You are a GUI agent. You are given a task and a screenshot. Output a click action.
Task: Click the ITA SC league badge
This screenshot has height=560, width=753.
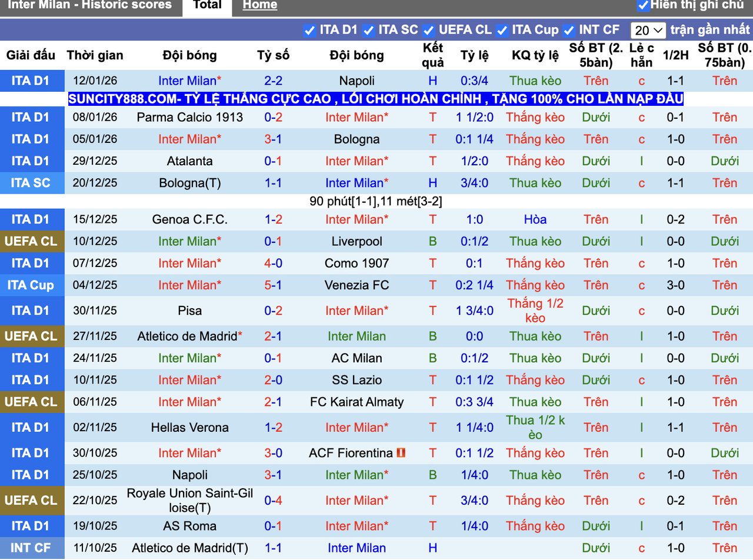click(x=32, y=183)
